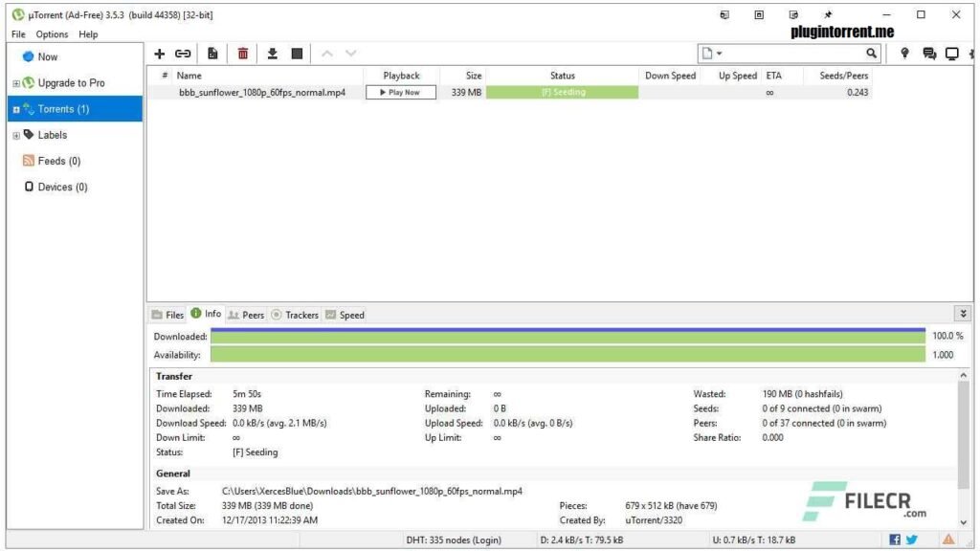The width and height of the screenshot is (980, 551).
Task: Click in the search input field
Action: click(793, 54)
